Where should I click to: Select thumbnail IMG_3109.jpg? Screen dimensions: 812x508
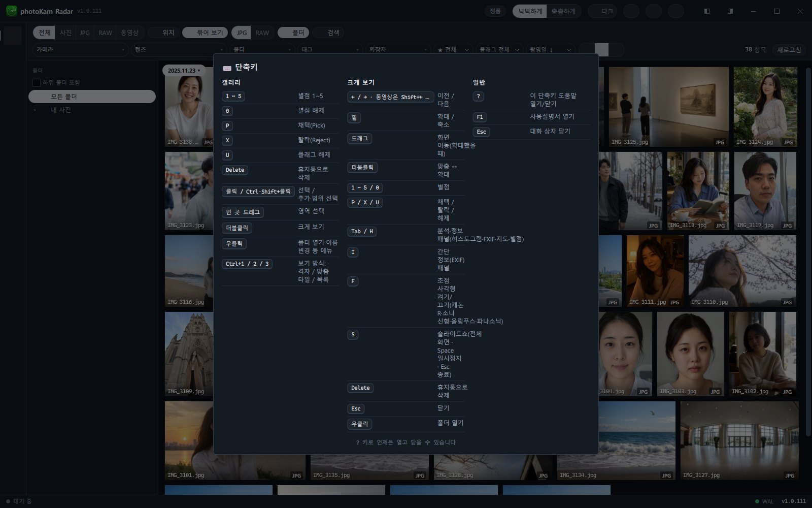point(189,354)
